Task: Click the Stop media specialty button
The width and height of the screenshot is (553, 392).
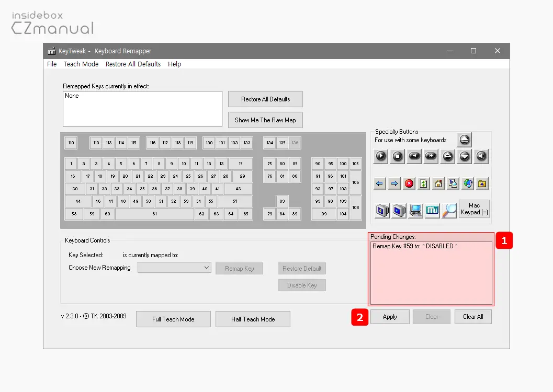Action: coord(397,156)
